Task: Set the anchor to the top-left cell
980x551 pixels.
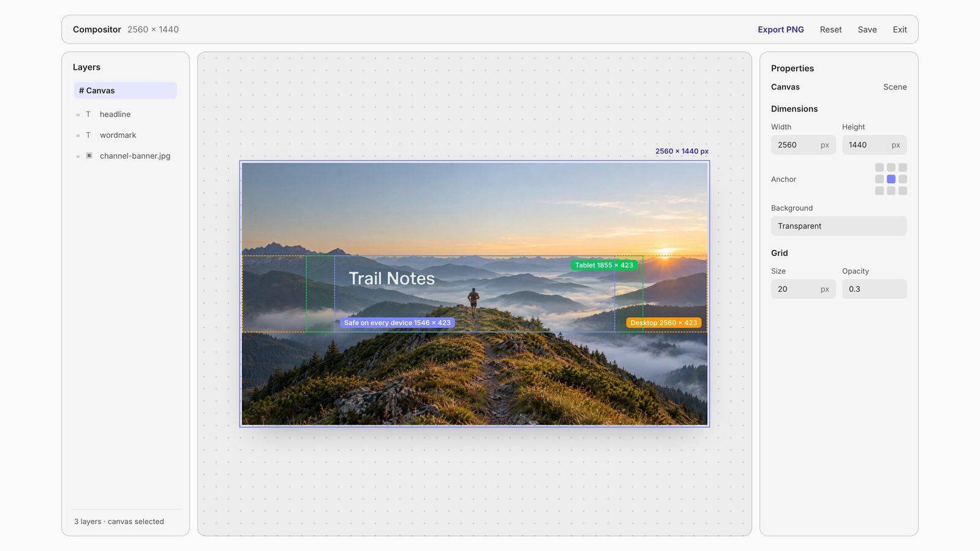Action: click(880, 168)
